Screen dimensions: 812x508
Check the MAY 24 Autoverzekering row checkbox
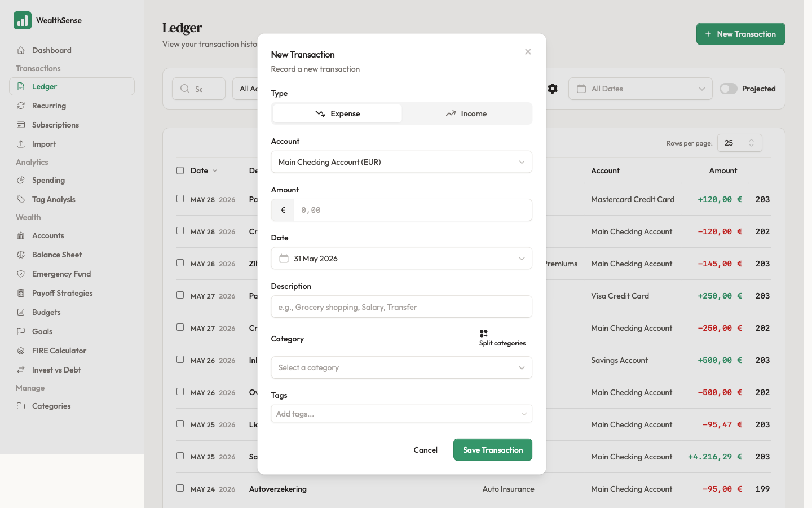(x=180, y=488)
